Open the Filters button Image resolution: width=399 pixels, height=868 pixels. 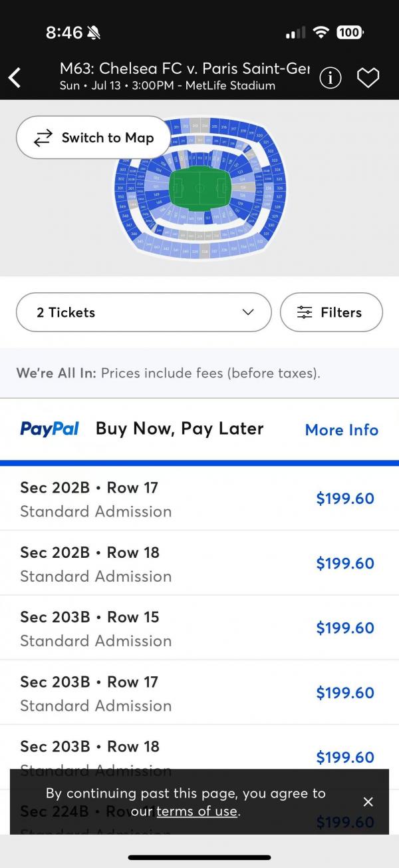(x=331, y=312)
